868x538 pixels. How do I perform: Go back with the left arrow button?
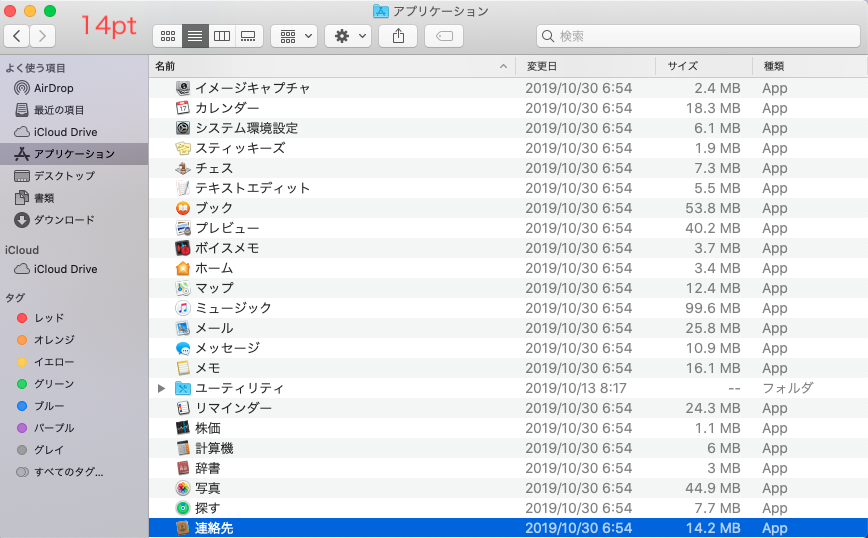(x=17, y=36)
